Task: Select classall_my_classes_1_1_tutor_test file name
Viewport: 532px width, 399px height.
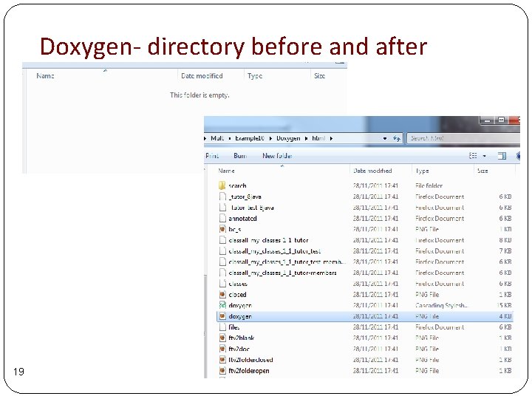Action: click(x=274, y=251)
